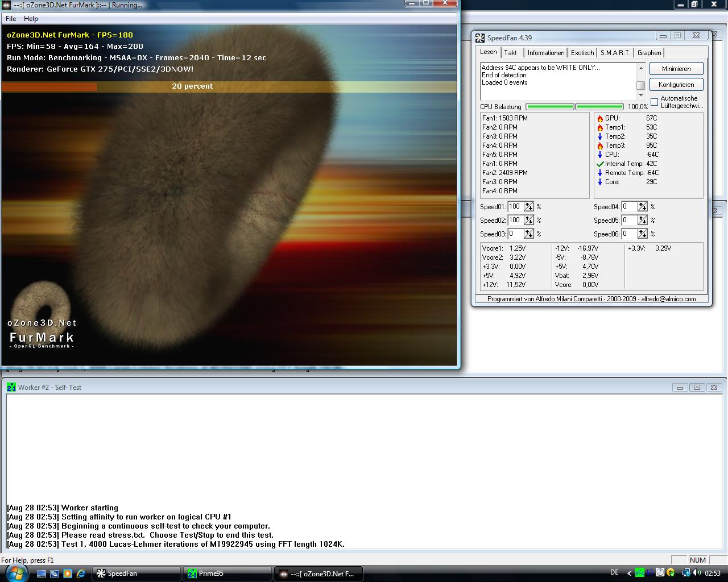
Task: Click the Temp1 flame icon
Action: coord(600,127)
